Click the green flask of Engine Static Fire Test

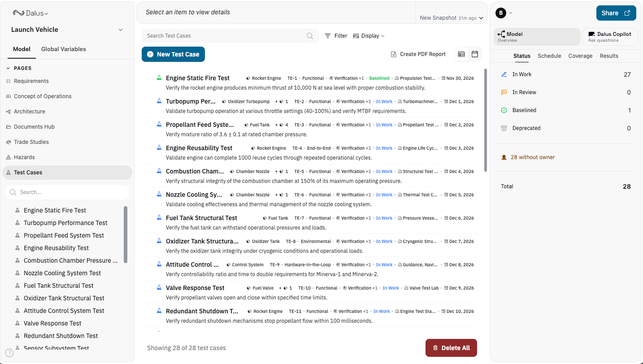[x=159, y=78]
